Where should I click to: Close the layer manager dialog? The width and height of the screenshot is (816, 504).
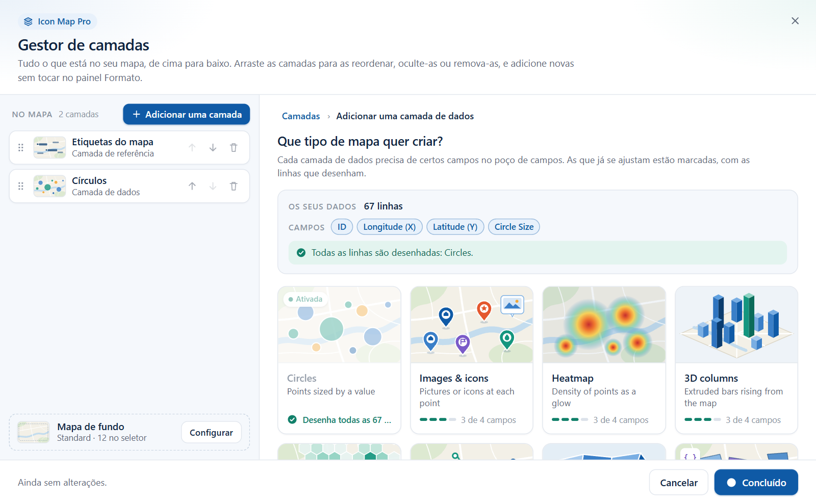click(x=795, y=21)
